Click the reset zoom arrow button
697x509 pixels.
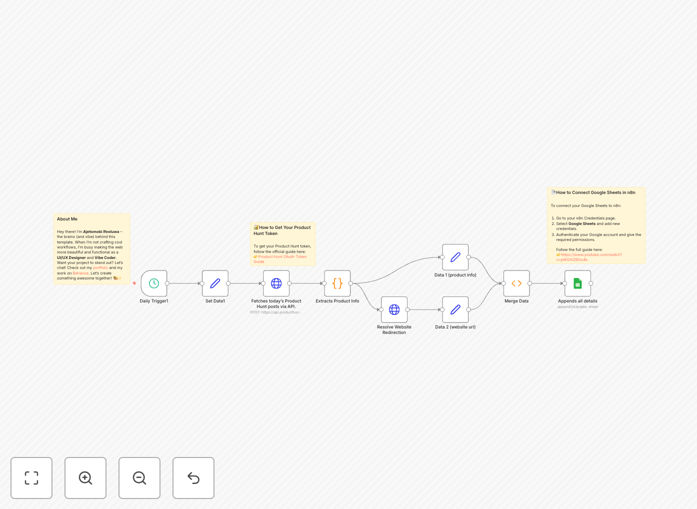193,478
